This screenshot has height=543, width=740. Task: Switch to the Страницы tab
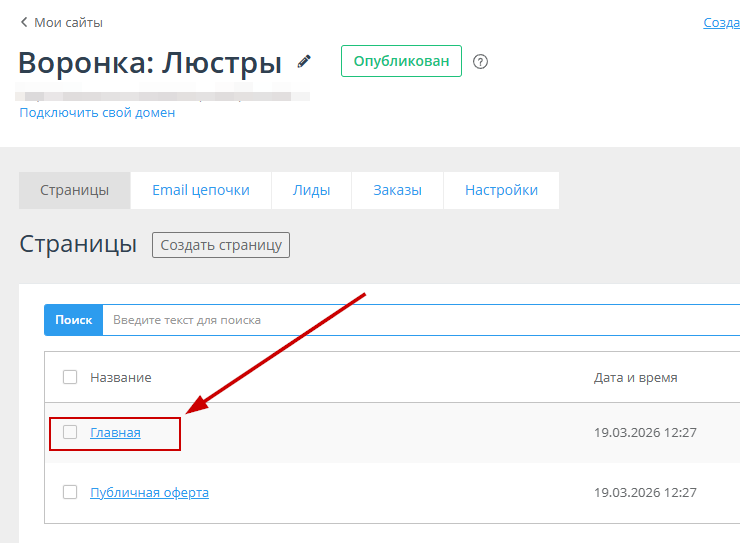[x=75, y=190]
